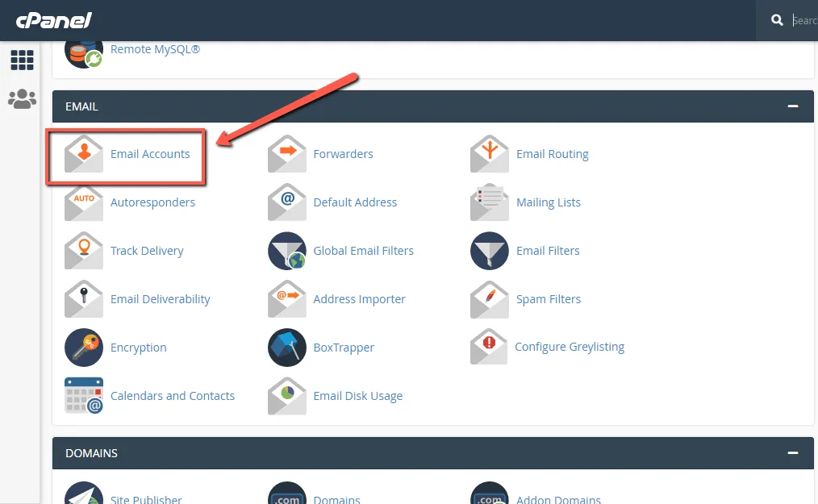The image size is (818, 504).
Task: Open the Addon Domains link
Action: [558, 499]
